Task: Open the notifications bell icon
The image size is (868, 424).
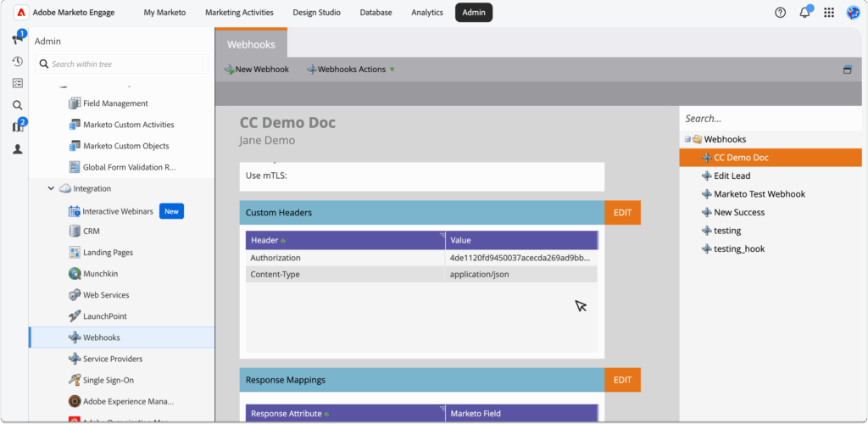Action: (x=804, y=13)
